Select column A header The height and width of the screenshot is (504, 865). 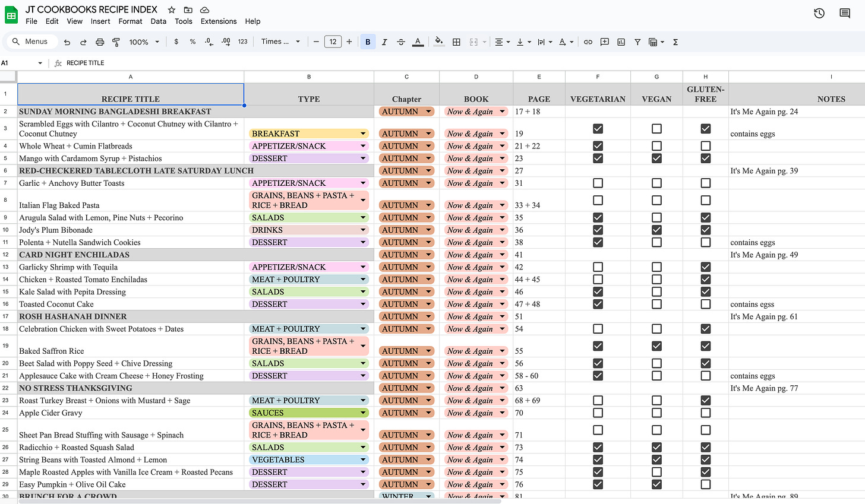click(131, 77)
